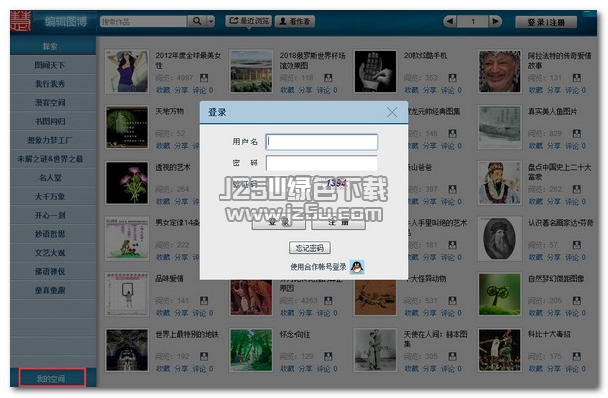Image resolution: width=608 pixels, height=398 pixels.
Task: Open 开心一刻 category
Action: click(x=53, y=215)
